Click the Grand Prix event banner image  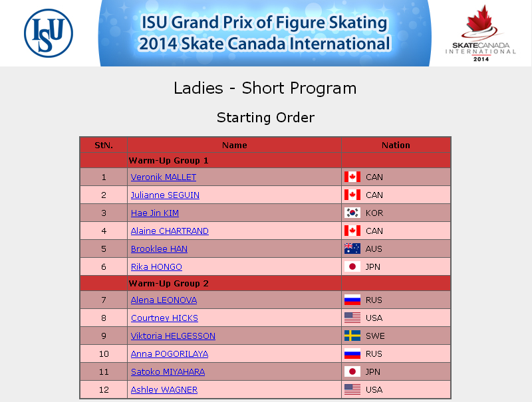point(265,33)
